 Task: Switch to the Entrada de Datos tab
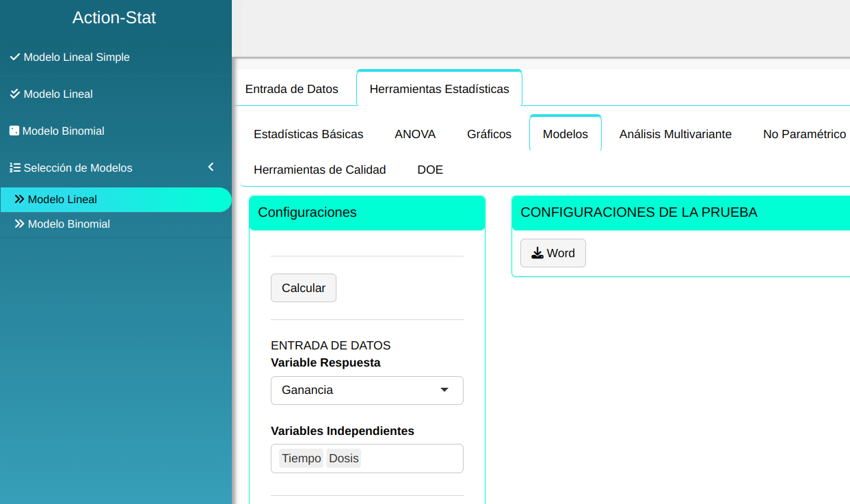(x=292, y=89)
